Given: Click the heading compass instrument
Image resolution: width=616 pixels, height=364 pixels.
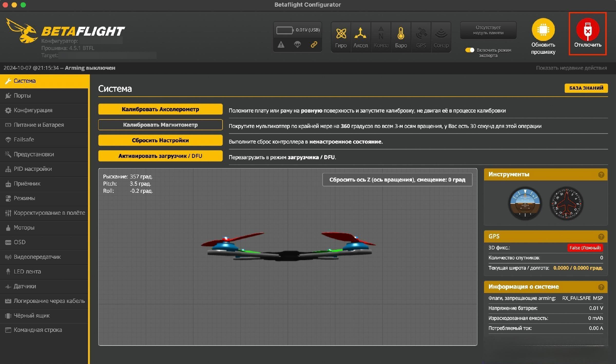Looking at the screenshot, I should 566,203.
